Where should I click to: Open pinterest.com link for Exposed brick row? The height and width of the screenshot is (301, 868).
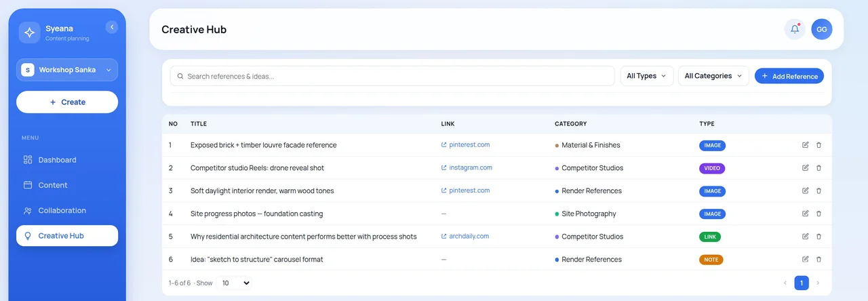[x=465, y=144]
